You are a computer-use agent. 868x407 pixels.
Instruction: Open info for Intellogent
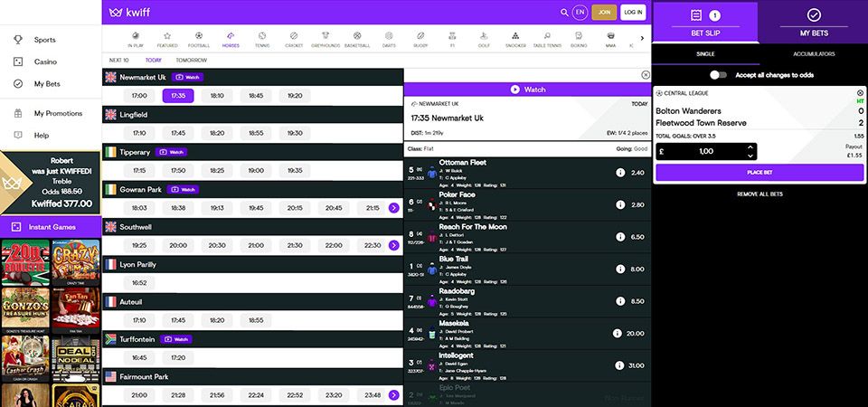(x=619, y=365)
